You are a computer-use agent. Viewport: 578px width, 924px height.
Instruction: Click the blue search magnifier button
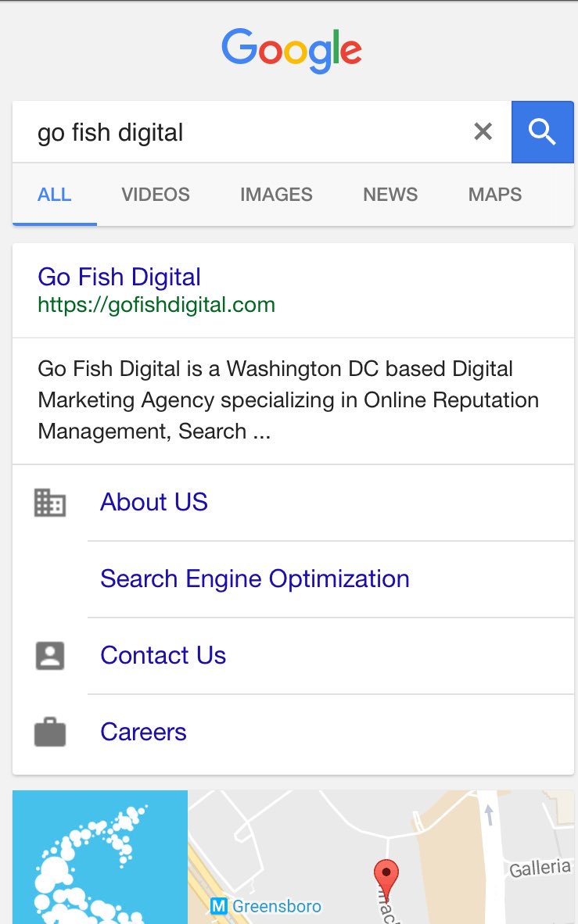(542, 132)
